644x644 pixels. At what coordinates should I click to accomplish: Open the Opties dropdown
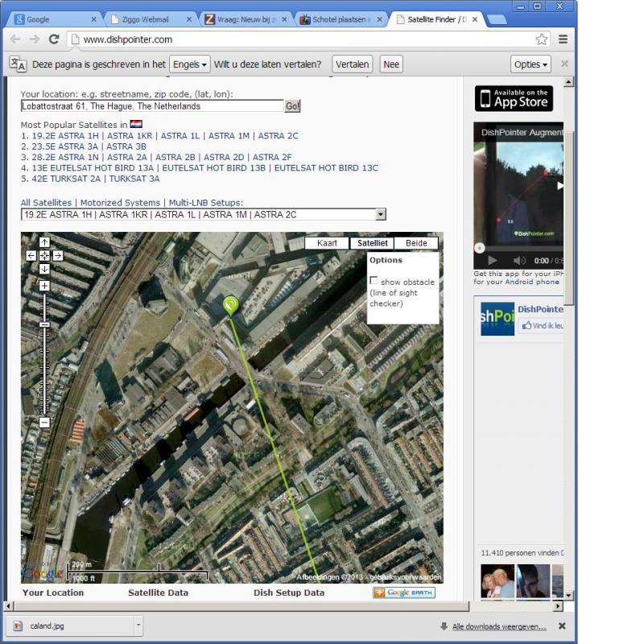point(530,64)
